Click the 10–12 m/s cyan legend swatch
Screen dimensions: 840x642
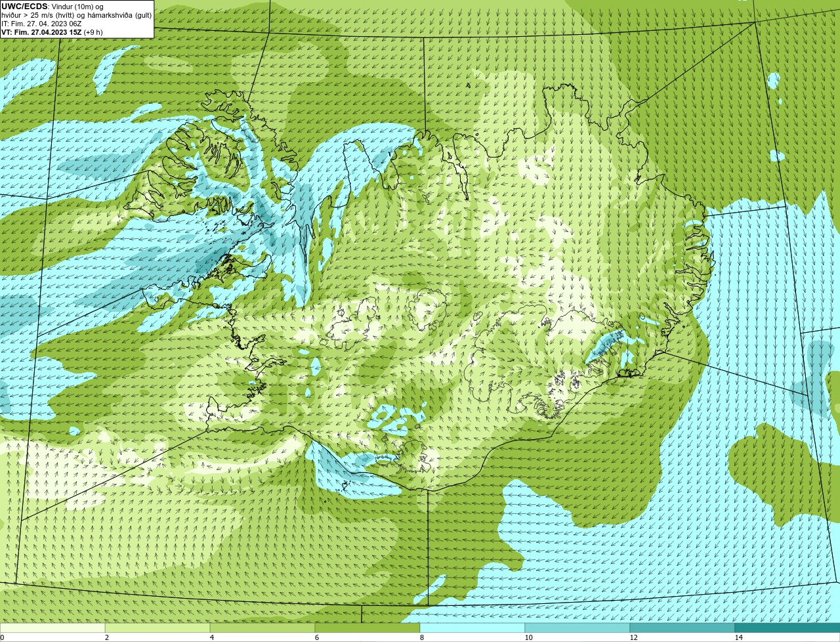click(577, 628)
